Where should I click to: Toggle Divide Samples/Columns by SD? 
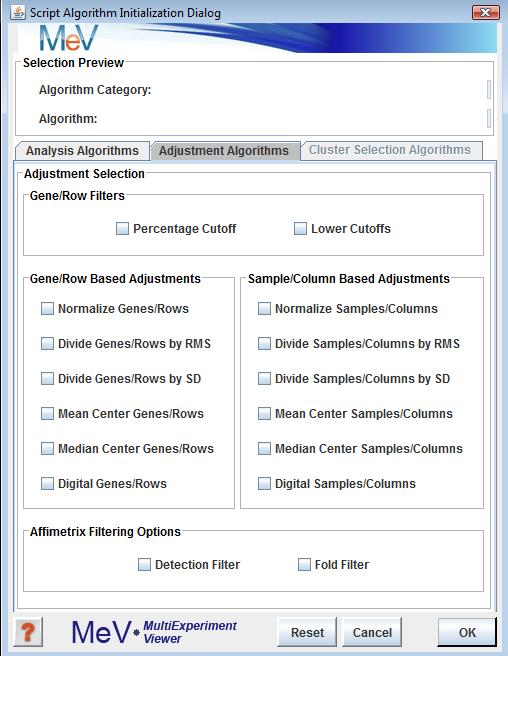coord(264,378)
